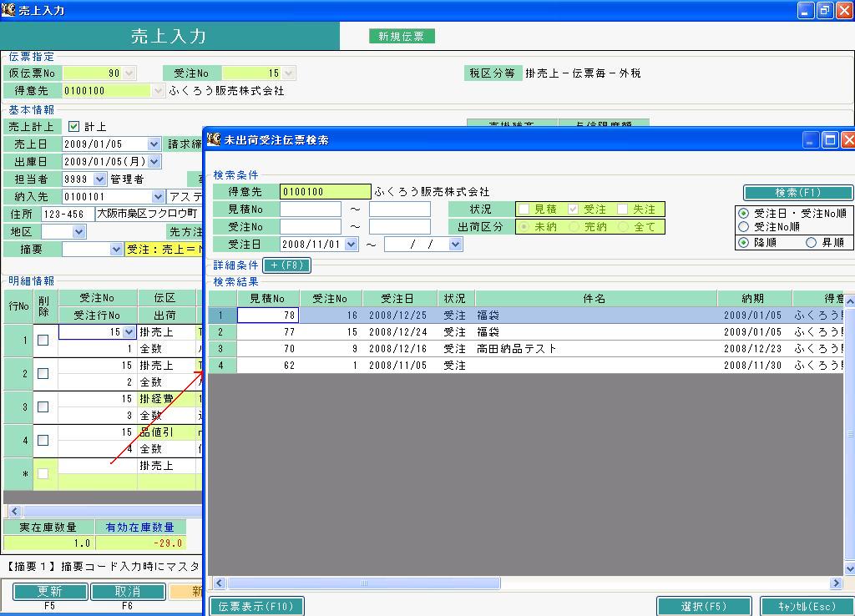
Task: Minimize the 未出荷受注伝票検索 dialog
Action: click(810, 140)
